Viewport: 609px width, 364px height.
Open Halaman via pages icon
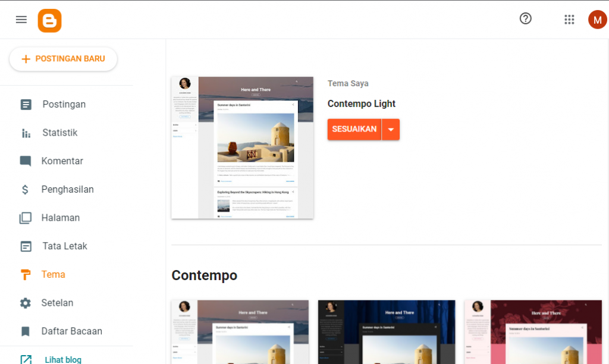pyautogui.click(x=25, y=217)
